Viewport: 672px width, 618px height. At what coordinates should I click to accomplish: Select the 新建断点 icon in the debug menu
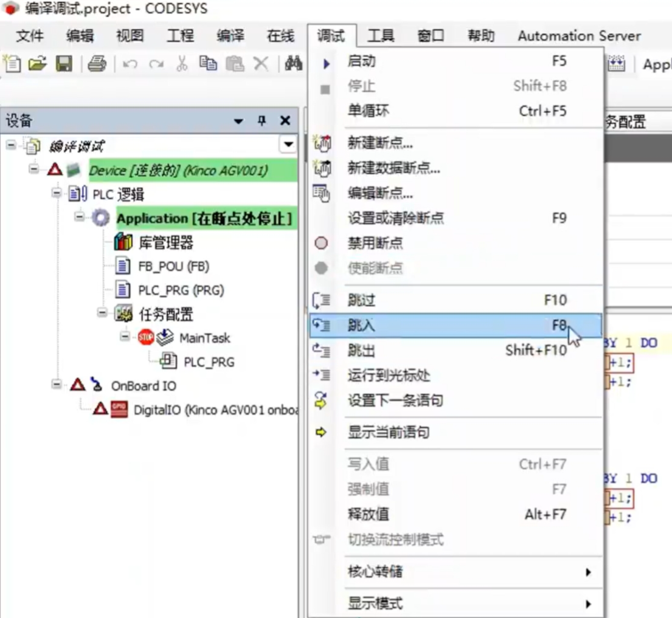326,143
